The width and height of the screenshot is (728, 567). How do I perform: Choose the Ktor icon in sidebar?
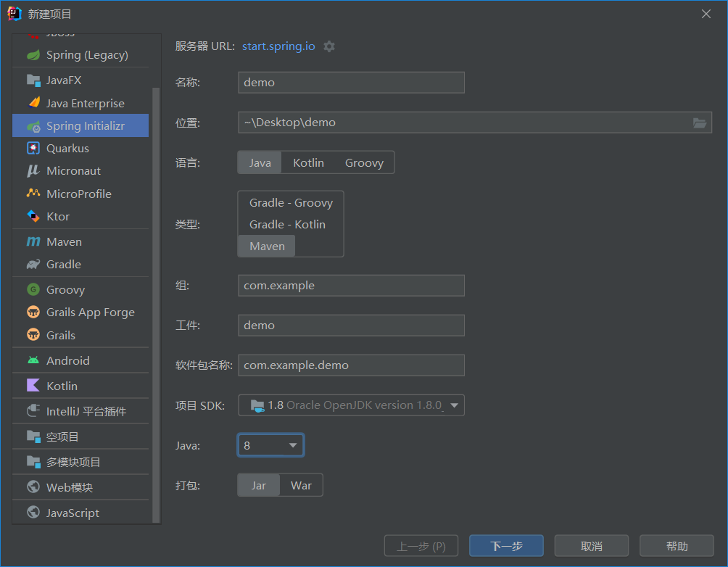pos(33,216)
